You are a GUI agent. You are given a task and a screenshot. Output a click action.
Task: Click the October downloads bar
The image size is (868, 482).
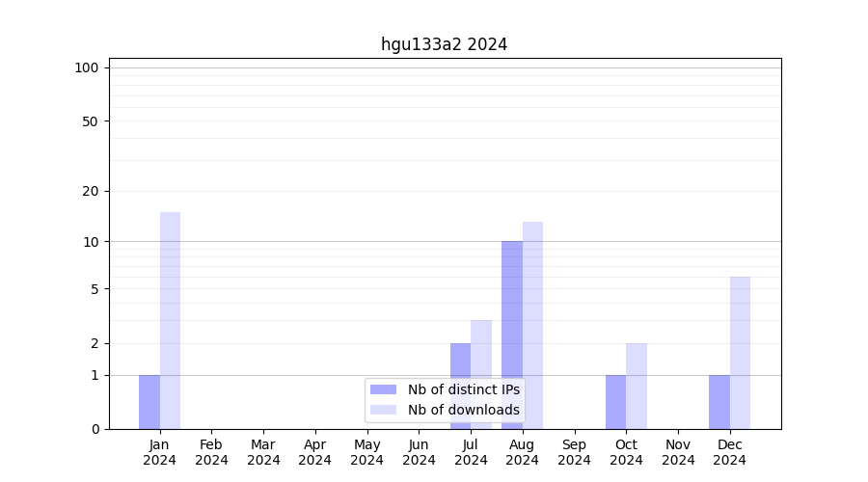[x=637, y=386]
